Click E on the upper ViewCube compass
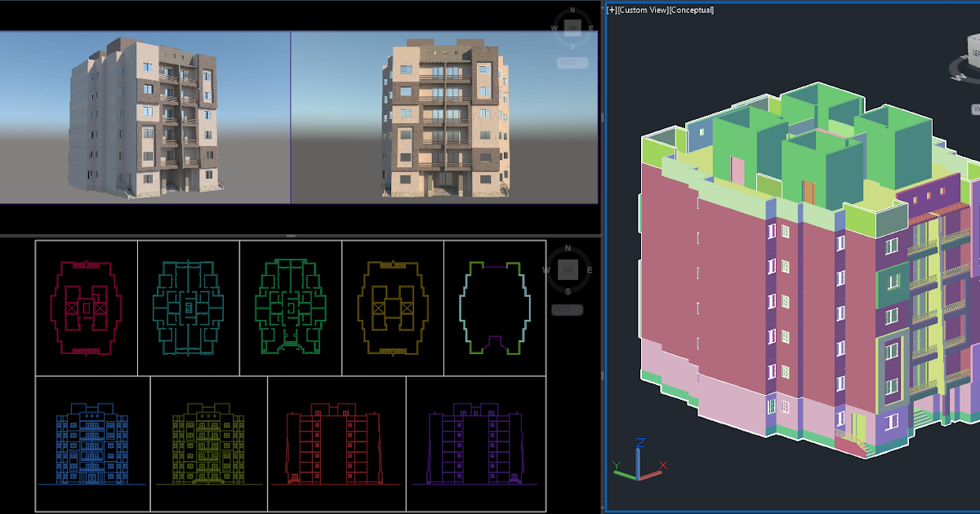The height and width of the screenshot is (514, 980). 591,28
